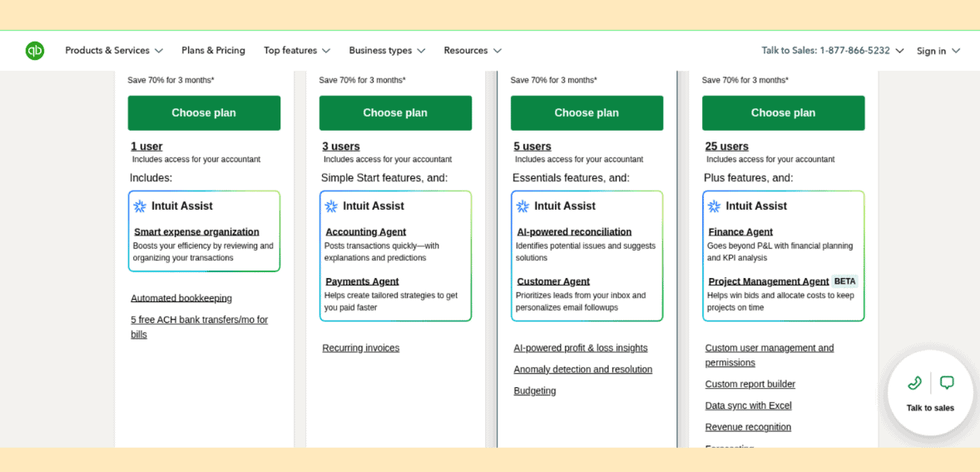980x472 pixels.
Task: Click the QuickBooks logo icon
Action: pos(35,51)
